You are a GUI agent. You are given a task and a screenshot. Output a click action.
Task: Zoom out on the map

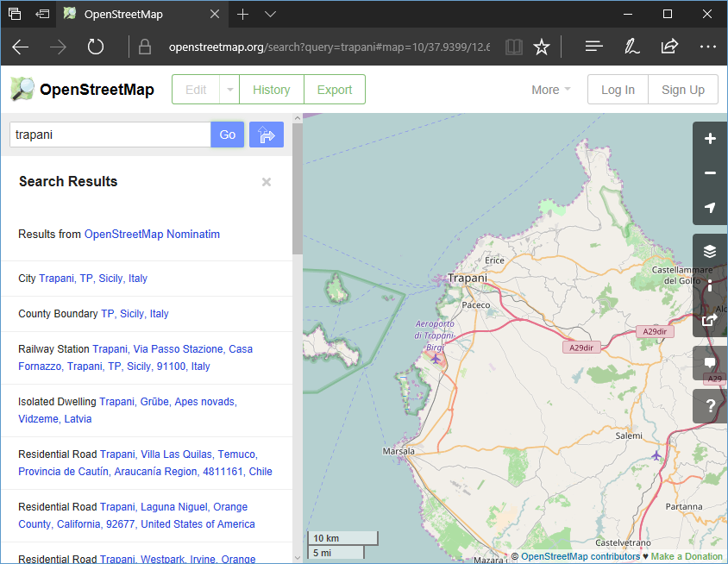click(709, 173)
